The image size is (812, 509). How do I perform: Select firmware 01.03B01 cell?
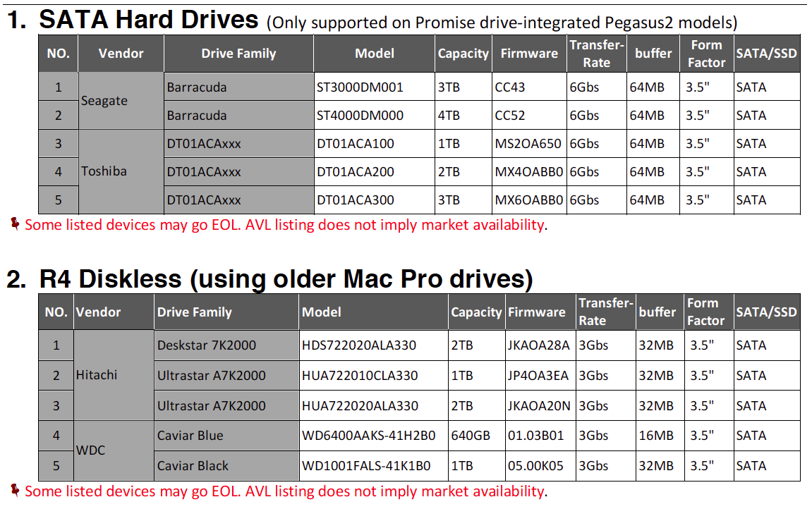540,436
